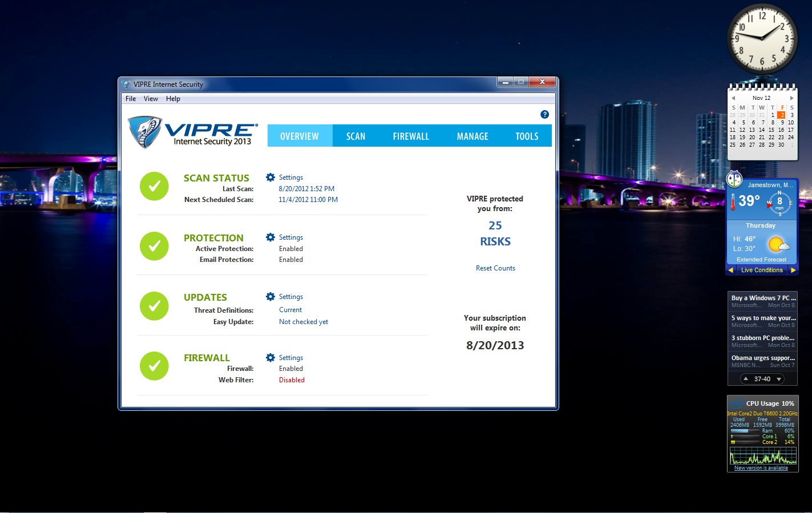Open the View menu
This screenshot has width=812, height=513.
coord(151,99)
